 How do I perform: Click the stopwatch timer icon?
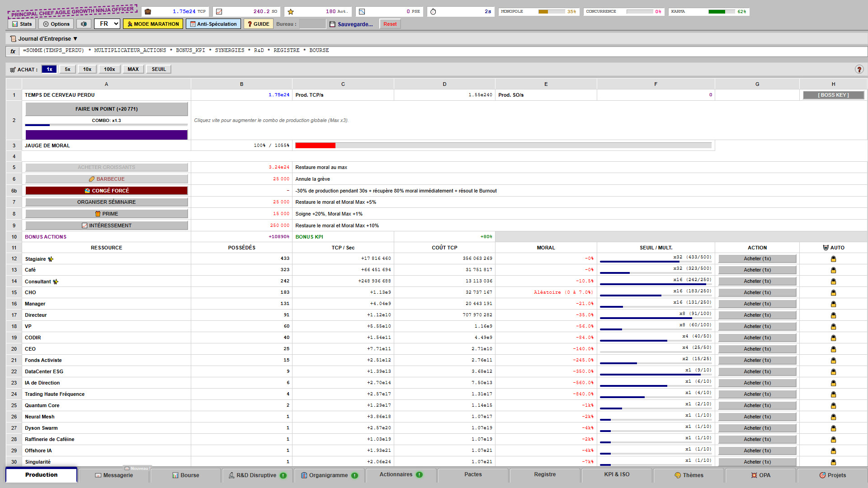433,12
